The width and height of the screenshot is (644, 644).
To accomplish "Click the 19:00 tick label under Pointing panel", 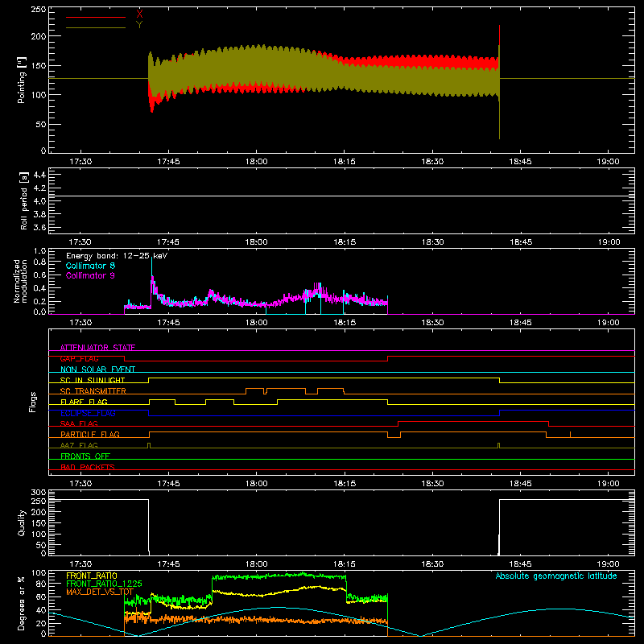I will click(609, 162).
